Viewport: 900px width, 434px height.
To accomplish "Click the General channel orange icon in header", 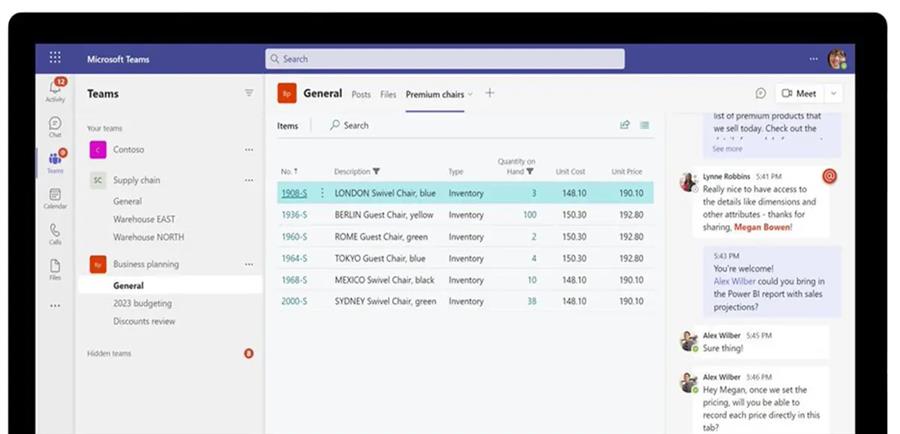I will [x=287, y=93].
